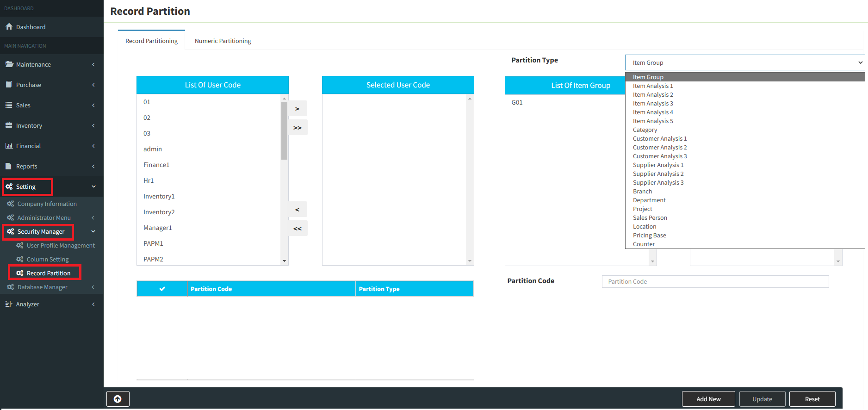Click the Dashboard home icon
Image resolution: width=868 pixels, height=410 pixels.
coord(9,27)
